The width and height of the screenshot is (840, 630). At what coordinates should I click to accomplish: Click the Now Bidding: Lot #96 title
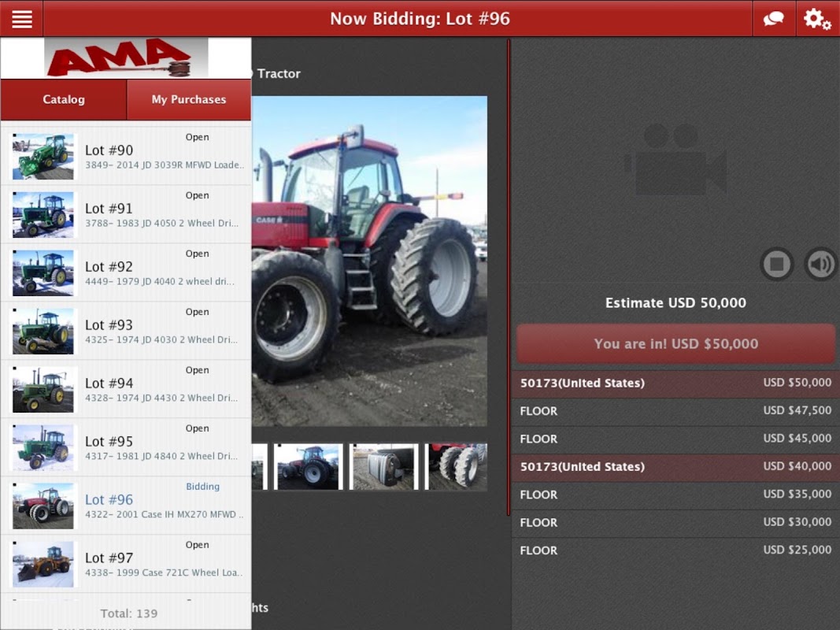tap(420, 19)
